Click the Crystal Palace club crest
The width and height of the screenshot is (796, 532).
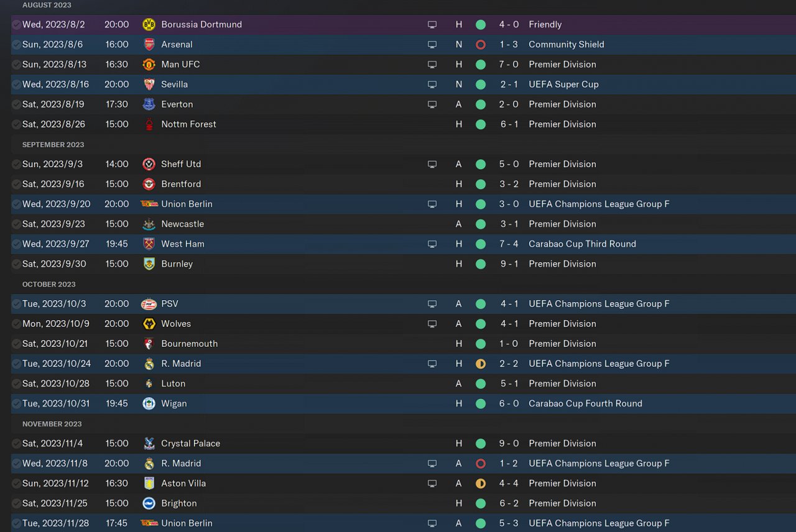[149, 444]
